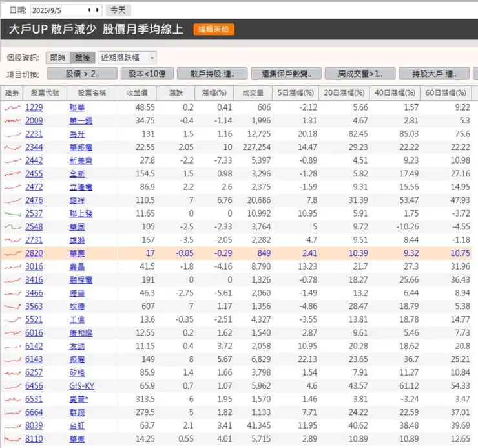This screenshot has width=478, height=448.
Task: Sort by 股票代號 column header
Action: click(45, 93)
